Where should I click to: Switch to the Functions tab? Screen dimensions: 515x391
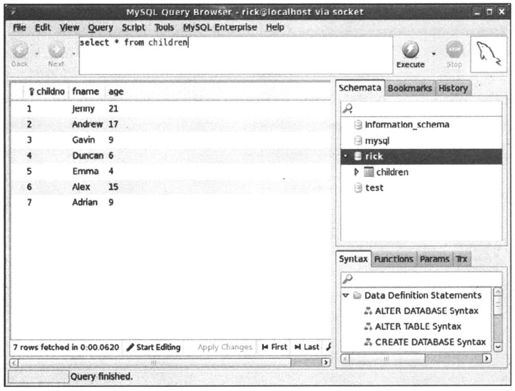394,259
